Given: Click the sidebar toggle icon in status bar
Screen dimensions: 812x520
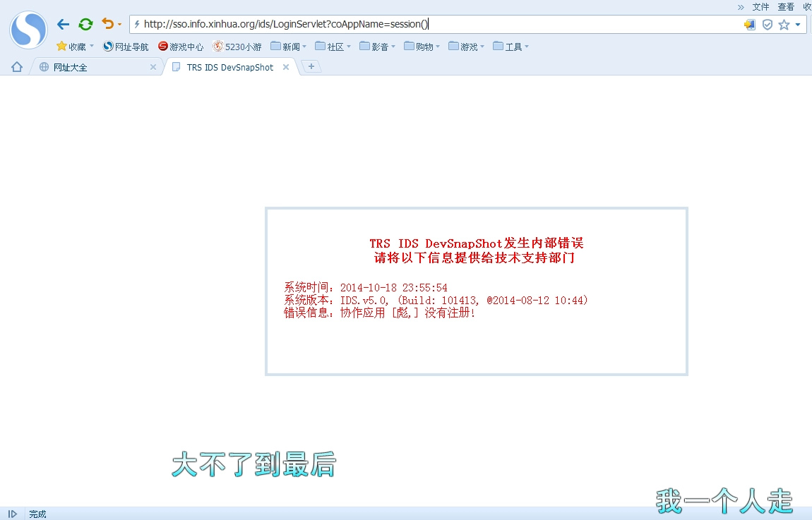Looking at the screenshot, I should [13, 514].
